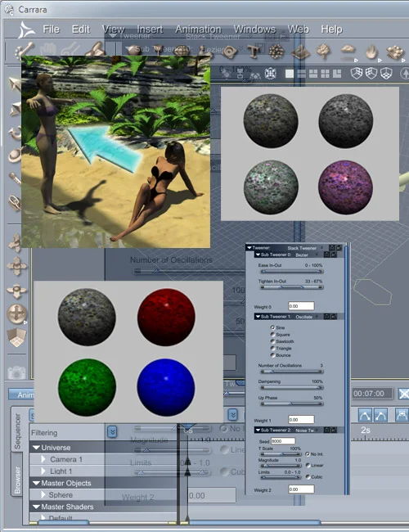Viewport: 409px width, 532px height.
Task: Open the Insert menu
Action: (x=150, y=29)
